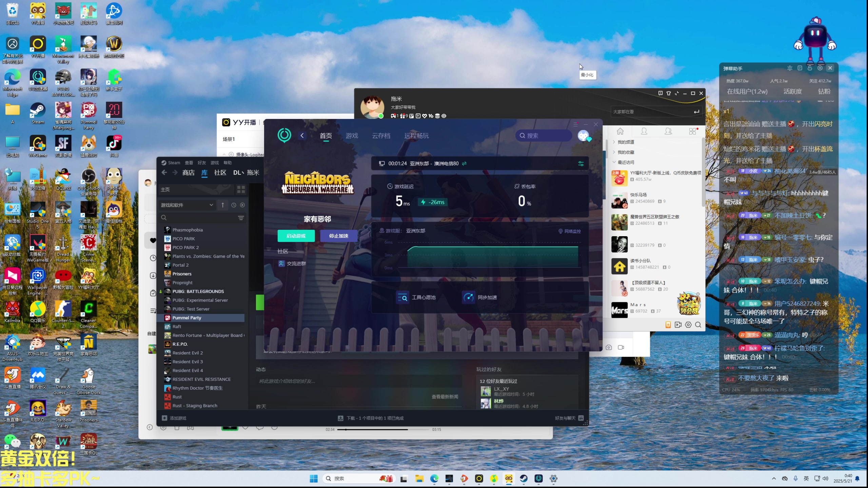Select Phasmophobia in Steam library list
Viewport: 868px width, 488px height.
point(188,230)
